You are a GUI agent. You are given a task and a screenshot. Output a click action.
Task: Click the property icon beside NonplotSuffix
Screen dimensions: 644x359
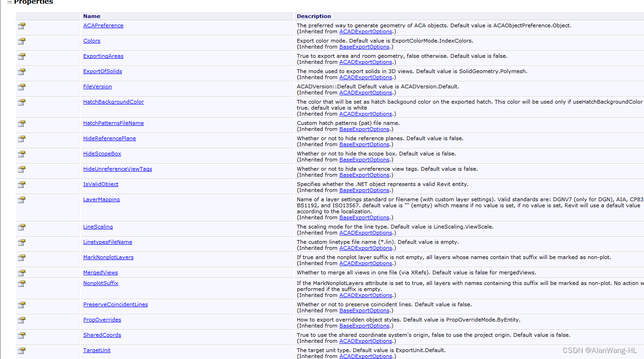(x=22, y=284)
